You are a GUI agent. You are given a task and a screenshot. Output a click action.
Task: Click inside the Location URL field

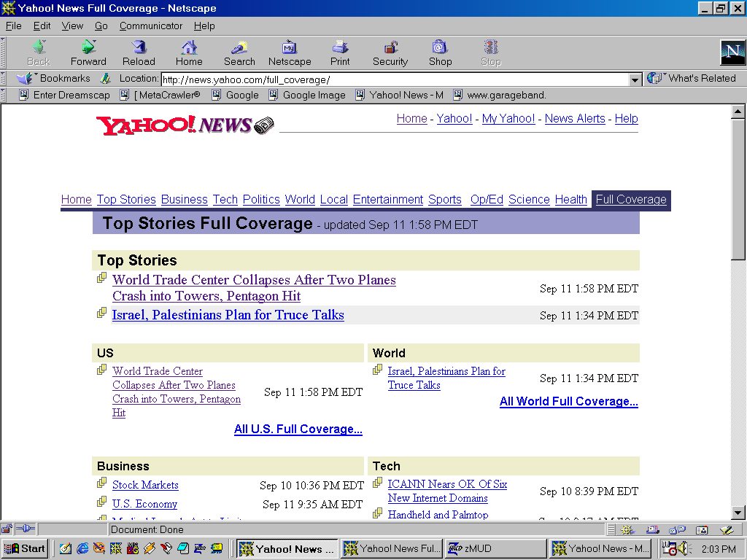click(x=395, y=79)
